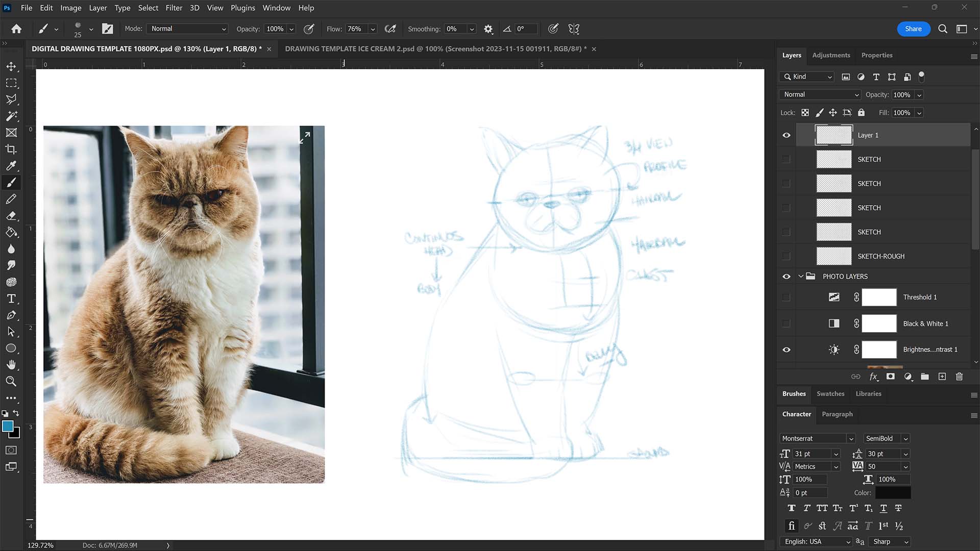Viewport: 980px width, 551px height.
Task: Switch to DRAWING TEMPLATE ICE CREAM 2.psd tab
Action: pyautogui.click(x=435, y=49)
